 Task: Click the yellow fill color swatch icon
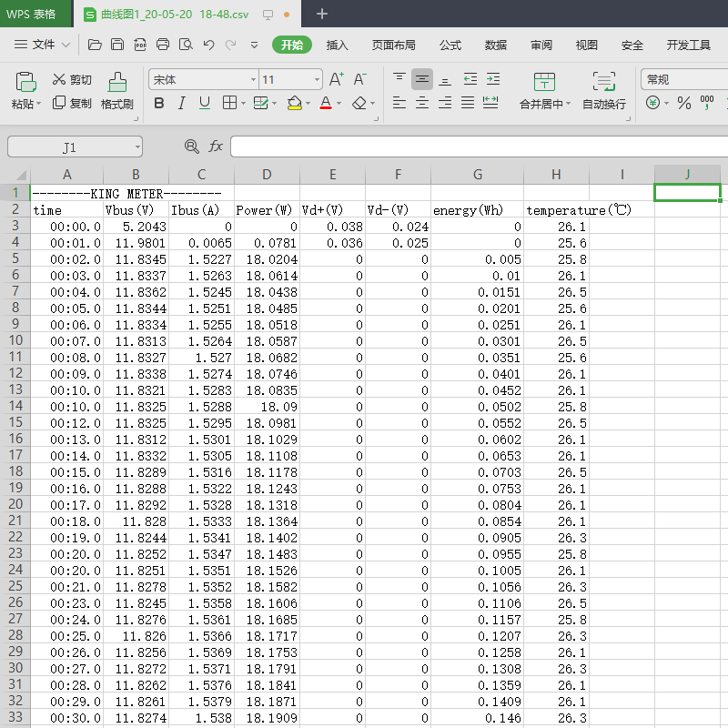coord(294,103)
